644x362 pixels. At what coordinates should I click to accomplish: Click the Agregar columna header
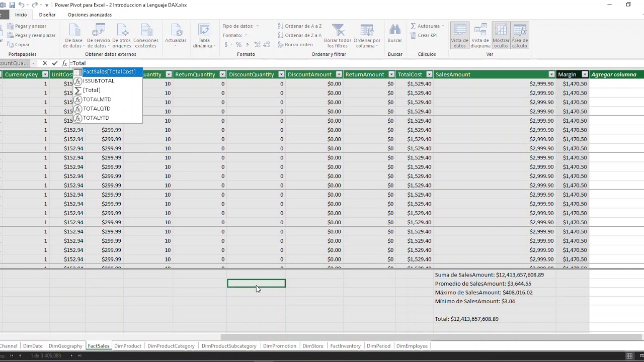click(x=614, y=74)
